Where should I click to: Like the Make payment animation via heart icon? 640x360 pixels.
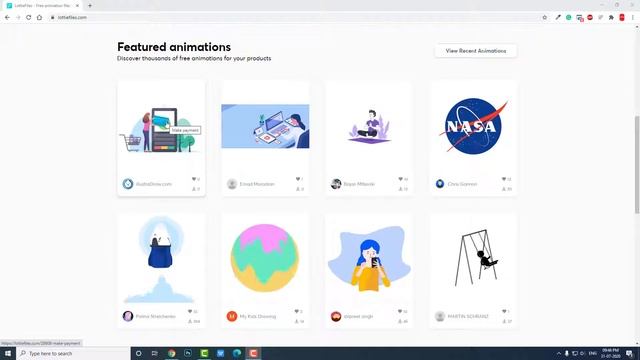coord(194,179)
